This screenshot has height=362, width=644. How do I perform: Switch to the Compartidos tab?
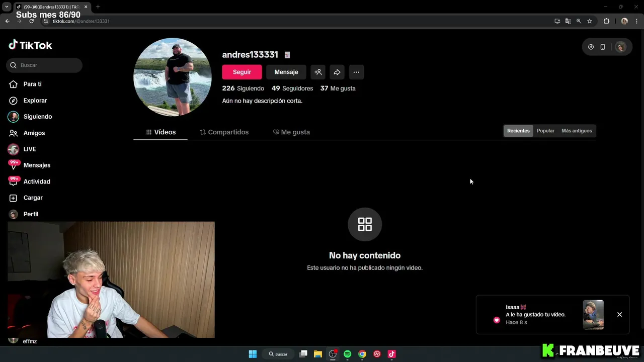[x=224, y=132]
